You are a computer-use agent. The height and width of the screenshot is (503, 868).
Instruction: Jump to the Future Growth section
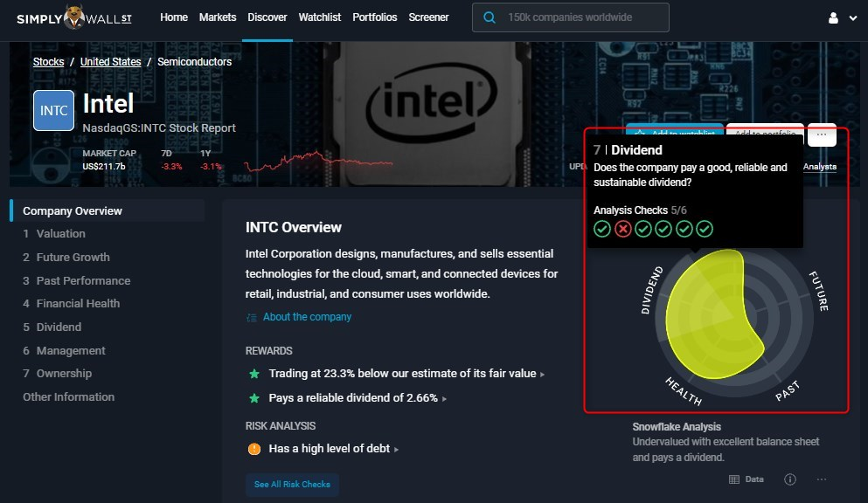(x=66, y=257)
